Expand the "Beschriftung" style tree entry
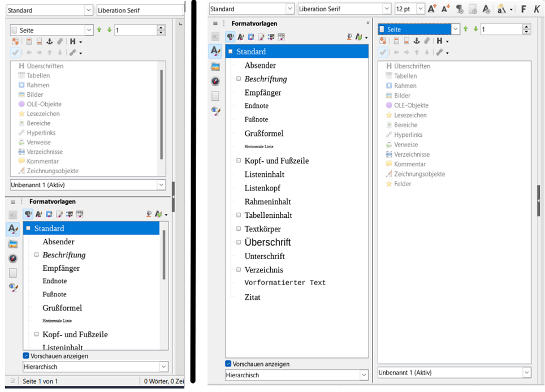The image size is (545, 392). pos(237,79)
